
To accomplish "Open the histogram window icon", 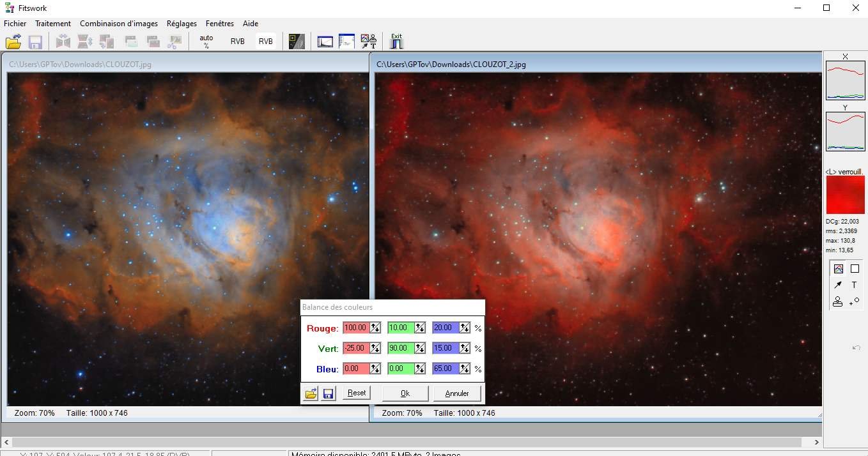I will [x=325, y=42].
